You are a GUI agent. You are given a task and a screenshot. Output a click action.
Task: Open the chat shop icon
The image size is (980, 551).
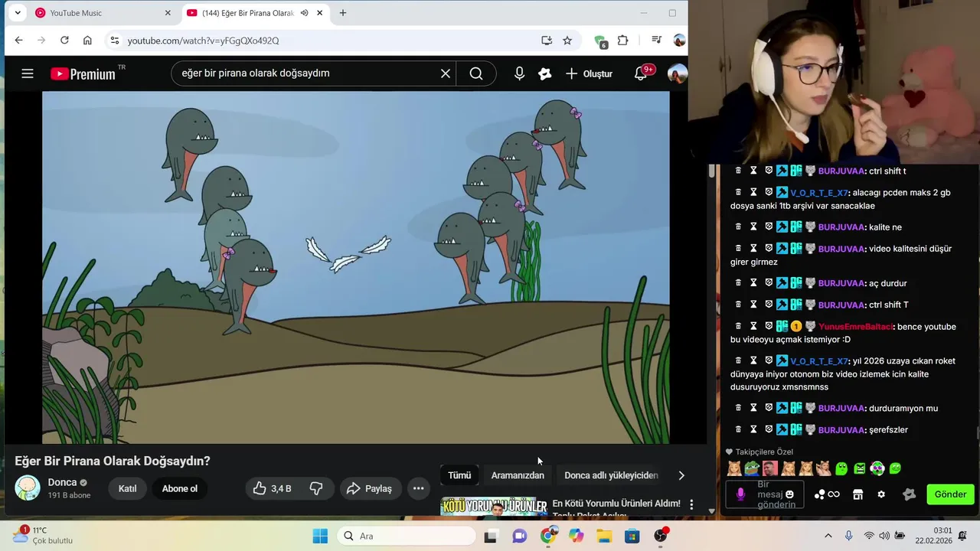(x=858, y=494)
